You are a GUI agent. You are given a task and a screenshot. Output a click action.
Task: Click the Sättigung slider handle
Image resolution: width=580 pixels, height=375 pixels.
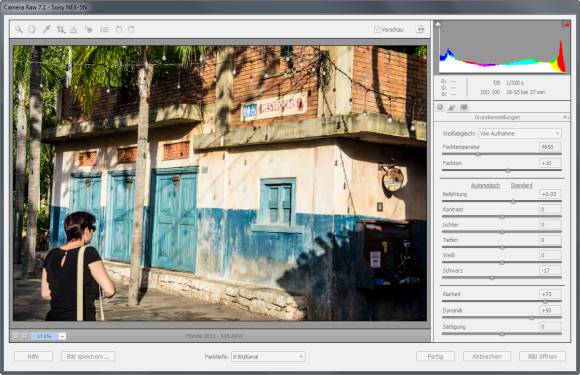pyautogui.click(x=502, y=334)
